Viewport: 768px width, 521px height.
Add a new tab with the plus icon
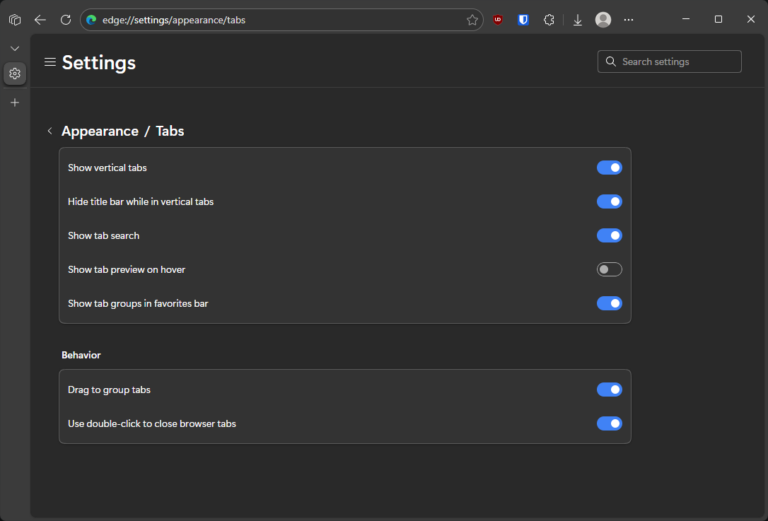[15, 102]
